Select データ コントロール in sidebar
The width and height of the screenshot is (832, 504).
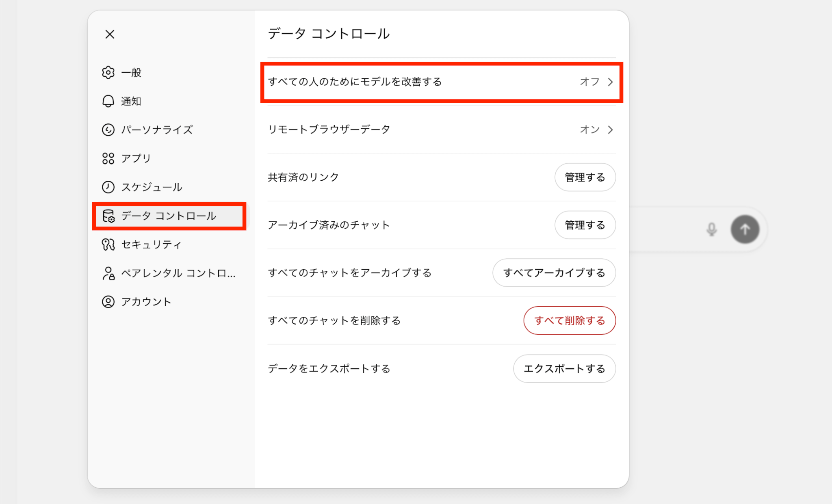[169, 216]
